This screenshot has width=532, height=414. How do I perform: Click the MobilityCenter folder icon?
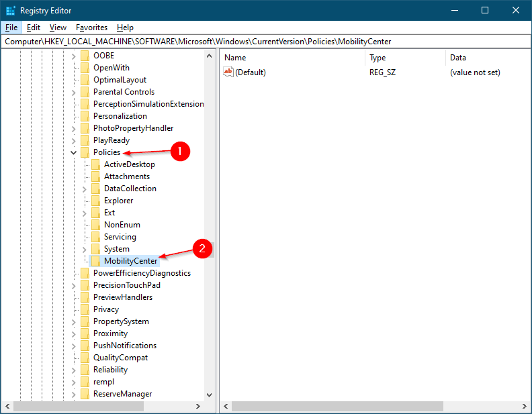click(x=95, y=261)
